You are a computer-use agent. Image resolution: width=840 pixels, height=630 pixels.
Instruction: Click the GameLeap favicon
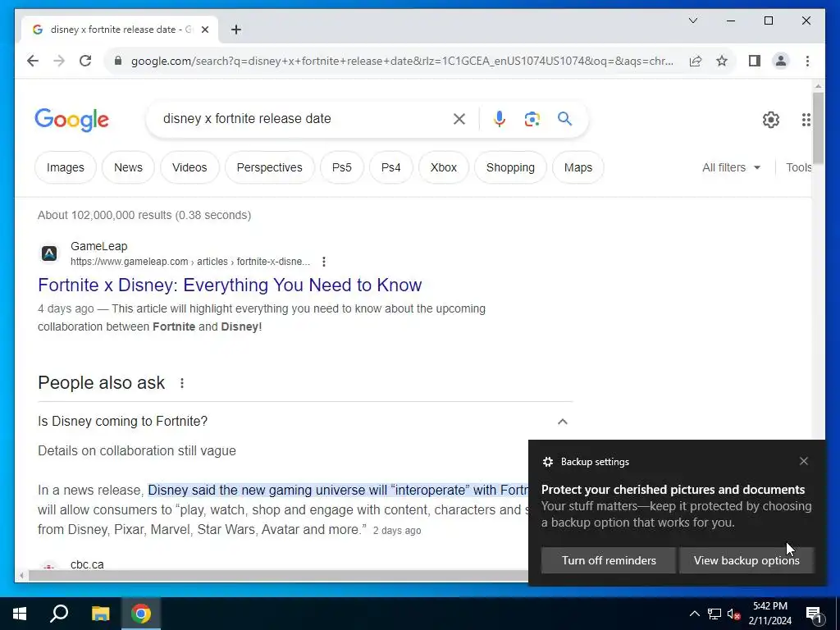(49, 253)
